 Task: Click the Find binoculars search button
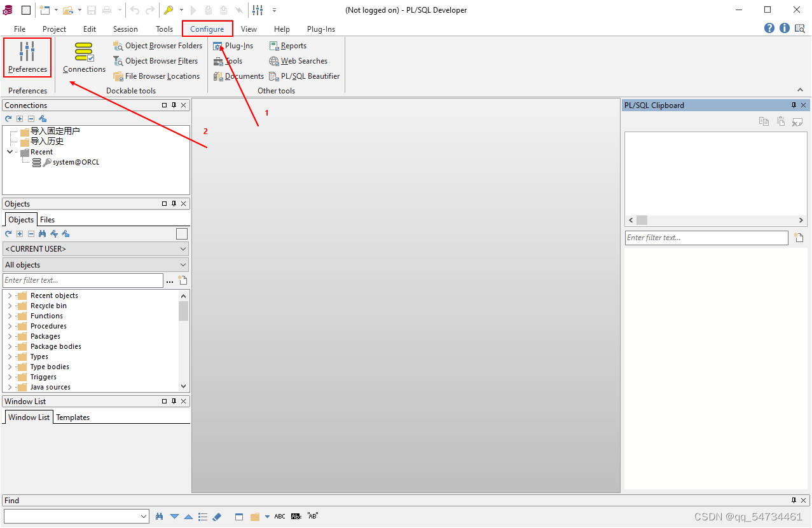coord(160,517)
